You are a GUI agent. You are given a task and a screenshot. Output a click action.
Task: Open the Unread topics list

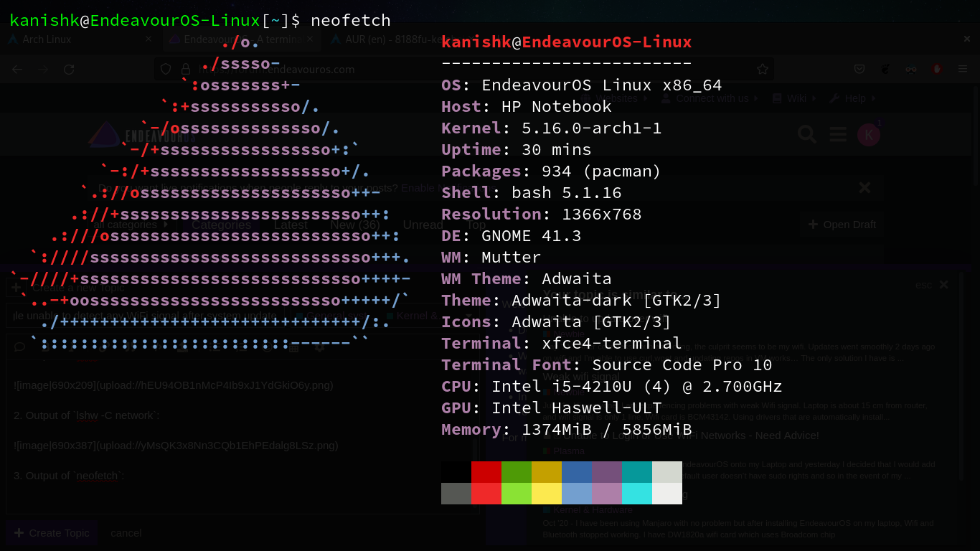(x=423, y=225)
